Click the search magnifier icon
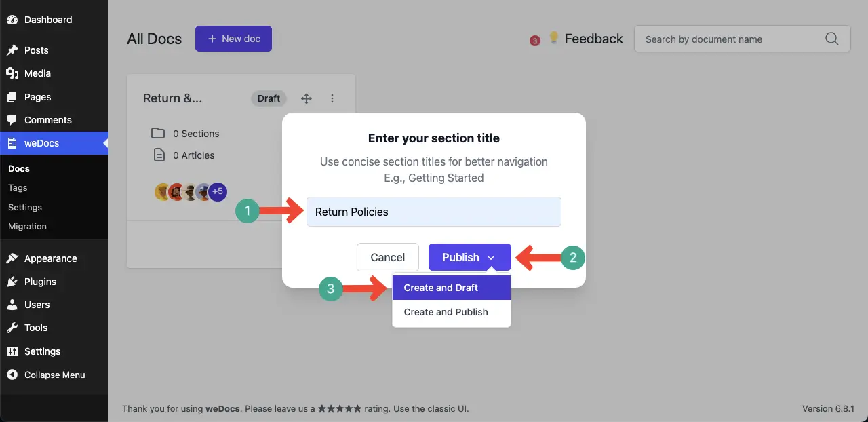868x422 pixels. pos(832,39)
